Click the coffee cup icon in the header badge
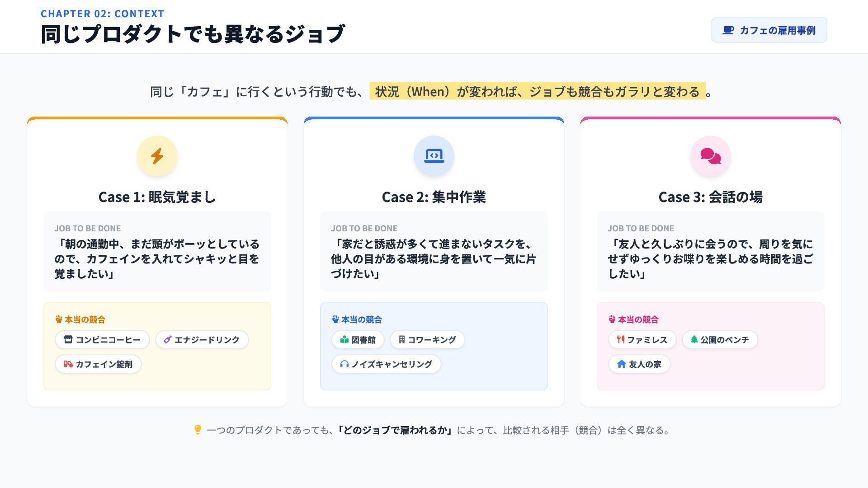The image size is (868, 488). (x=728, y=30)
